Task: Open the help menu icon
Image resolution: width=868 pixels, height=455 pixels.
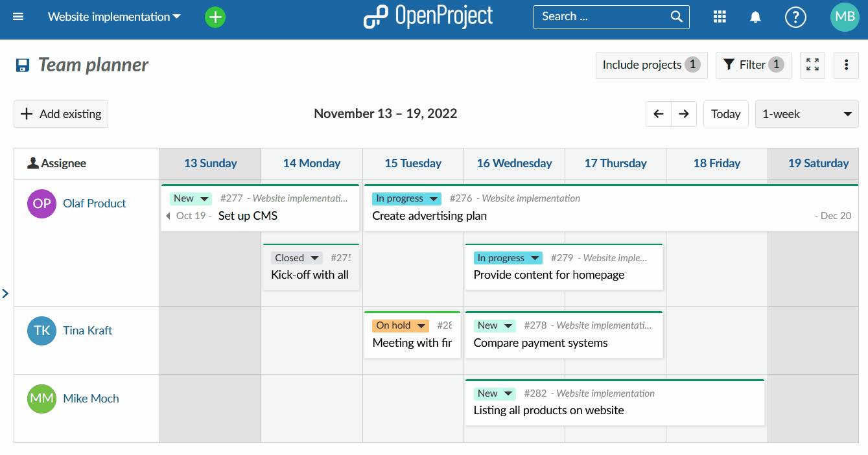Action: pyautogui.click(x=795, y=17)
